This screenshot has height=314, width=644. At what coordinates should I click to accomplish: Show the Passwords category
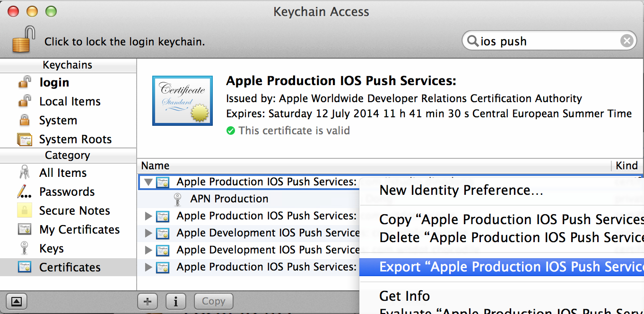coord(68,192)
